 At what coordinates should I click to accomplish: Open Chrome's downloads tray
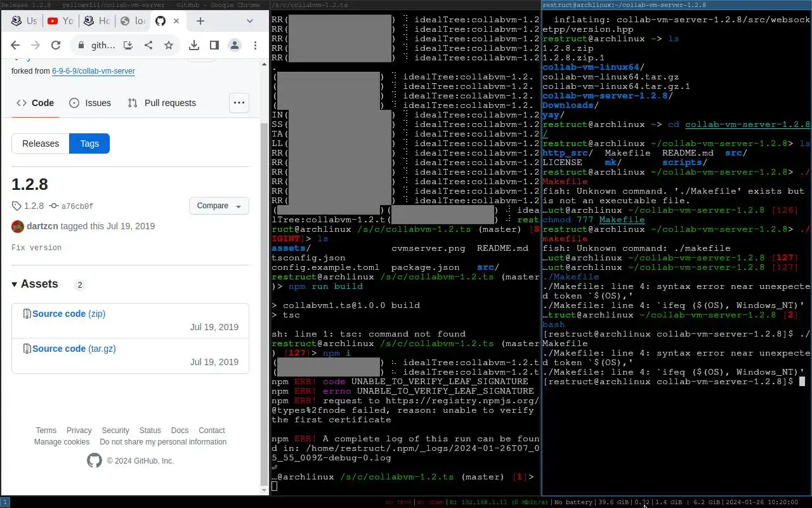[194, 45]
